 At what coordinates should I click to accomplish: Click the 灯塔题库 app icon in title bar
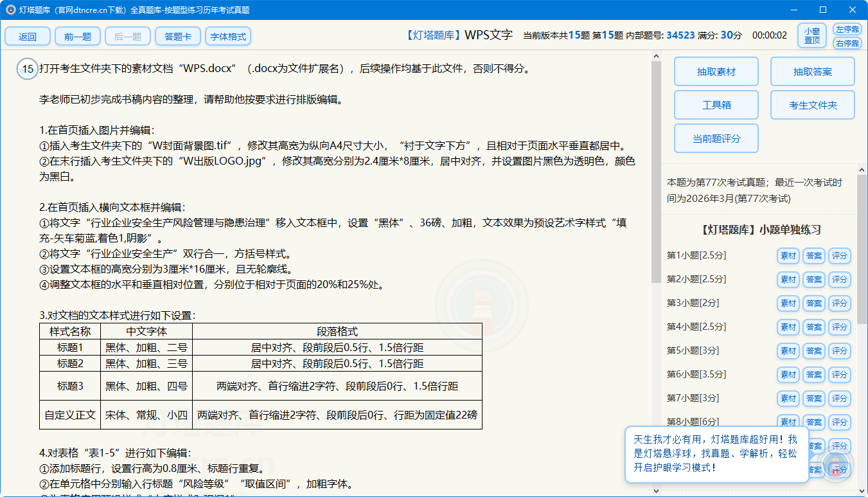click(10, 10)
